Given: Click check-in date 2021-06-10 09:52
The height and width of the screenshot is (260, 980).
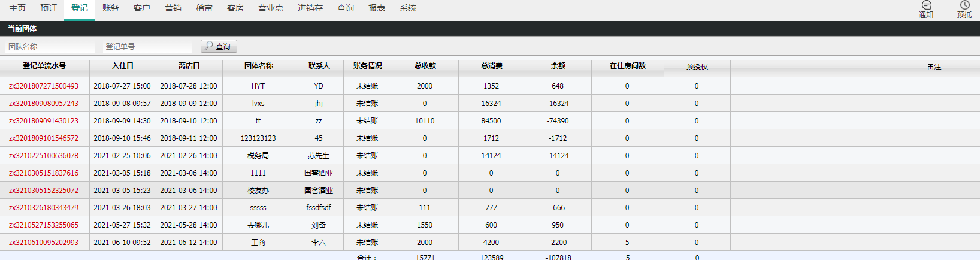Looking at the screenshot, I should pyautogui.click(x=122, y=243).
